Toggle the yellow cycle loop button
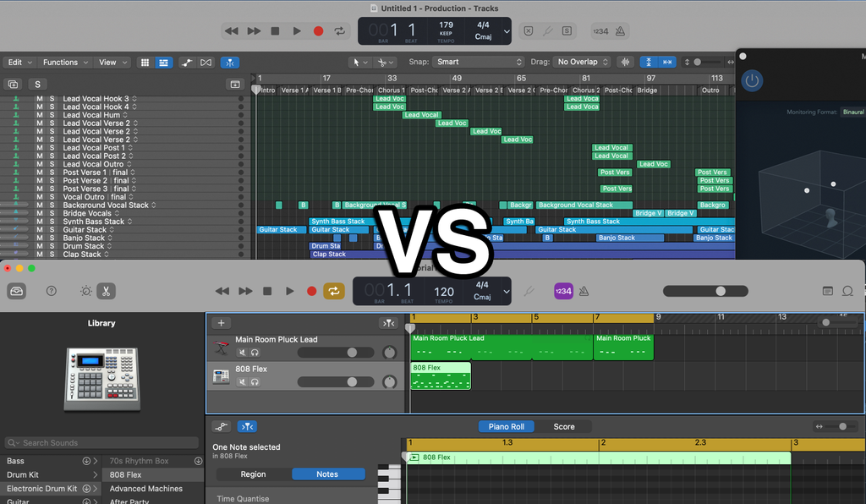866x504 pixels. [333, 291]
